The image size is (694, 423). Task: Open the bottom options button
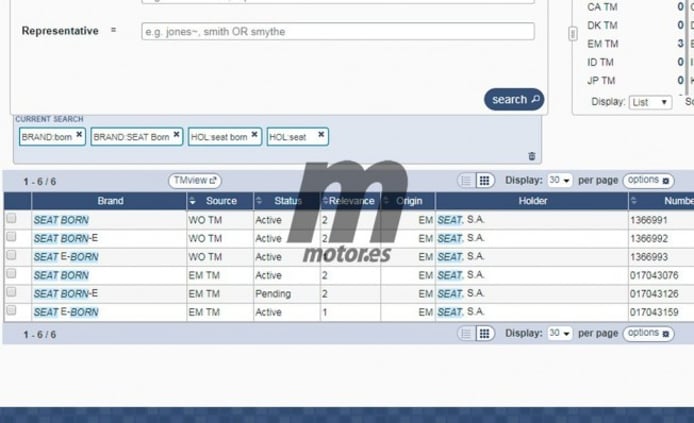point(648,333)
